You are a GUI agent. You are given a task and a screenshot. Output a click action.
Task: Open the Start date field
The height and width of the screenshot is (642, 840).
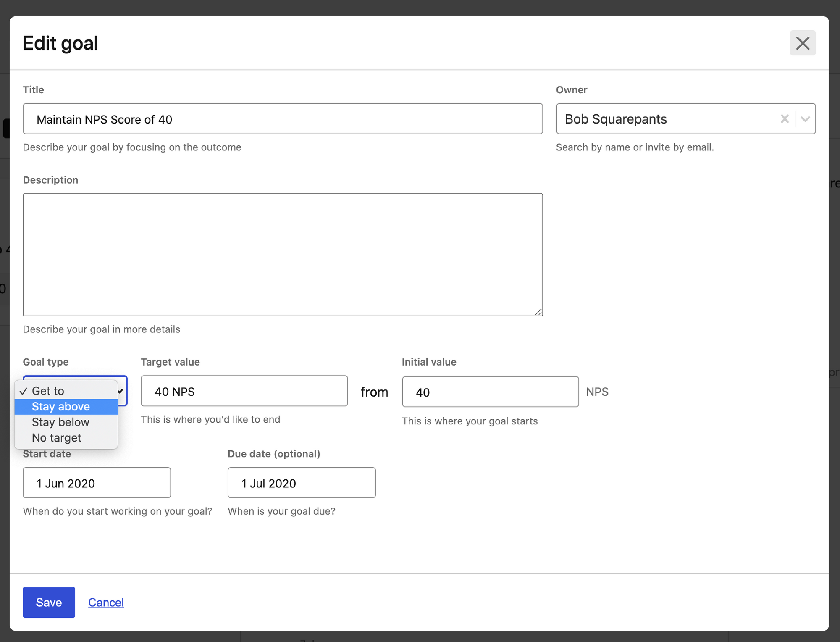click(97, 483)
